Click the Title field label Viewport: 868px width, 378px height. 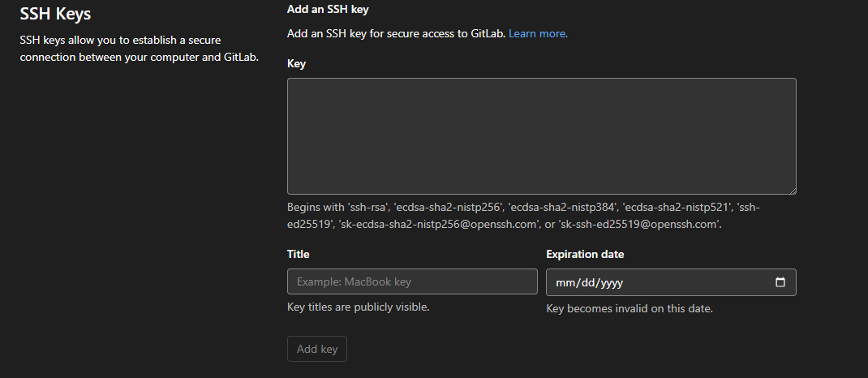(299, 254)
